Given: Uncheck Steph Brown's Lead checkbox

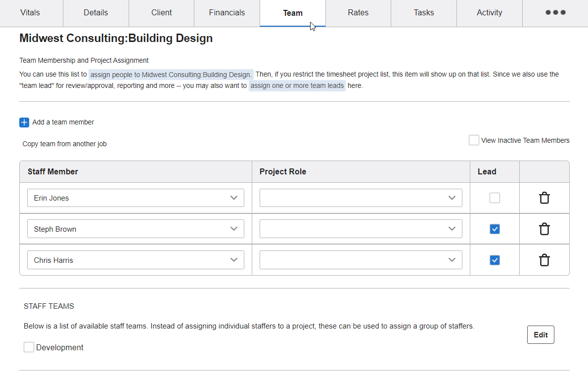Looking at the screenshot, I should 495,229.
